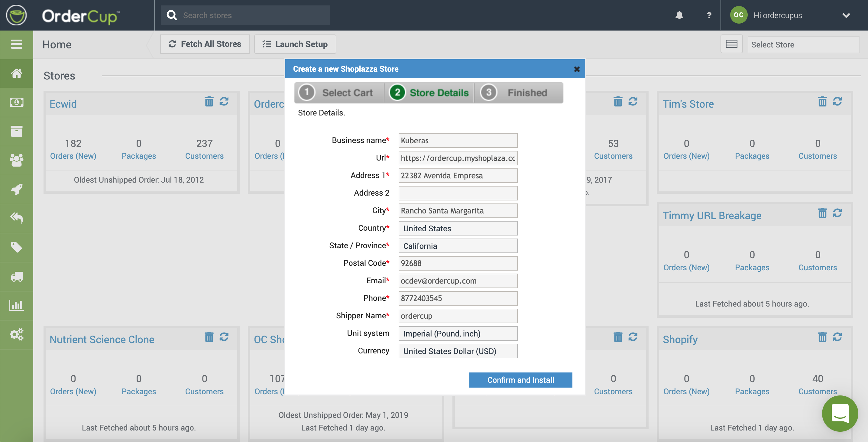Click into the Address 2 field
868x442 pixels.
pos(458,193)
